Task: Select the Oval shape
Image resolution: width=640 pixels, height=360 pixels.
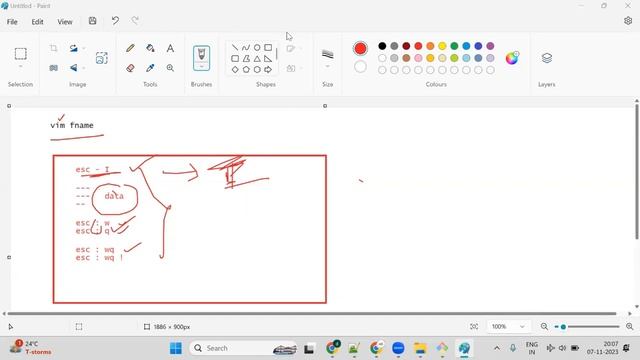Action: pos(257,48)
